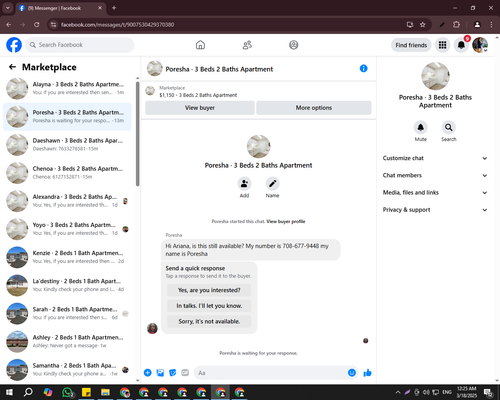This screenshot has height=400, width=500.
Task: Send a thumbs-up like
Action: (367, 373)
